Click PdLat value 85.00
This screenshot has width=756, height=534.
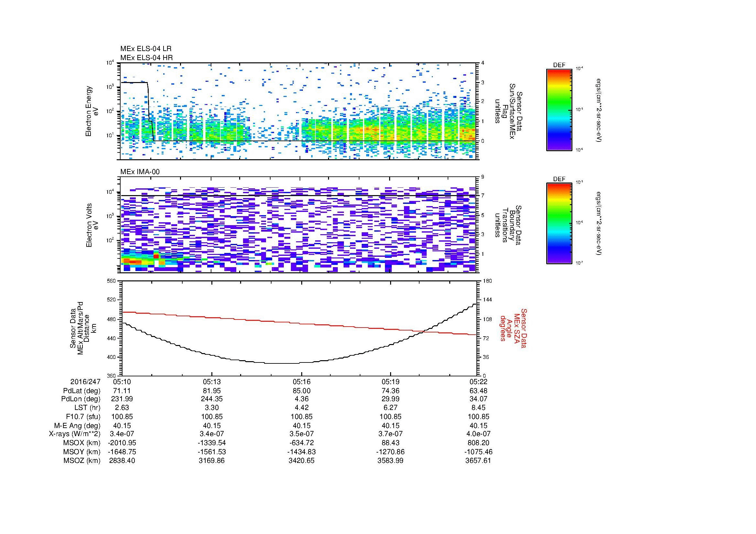[x=302, y=391]
